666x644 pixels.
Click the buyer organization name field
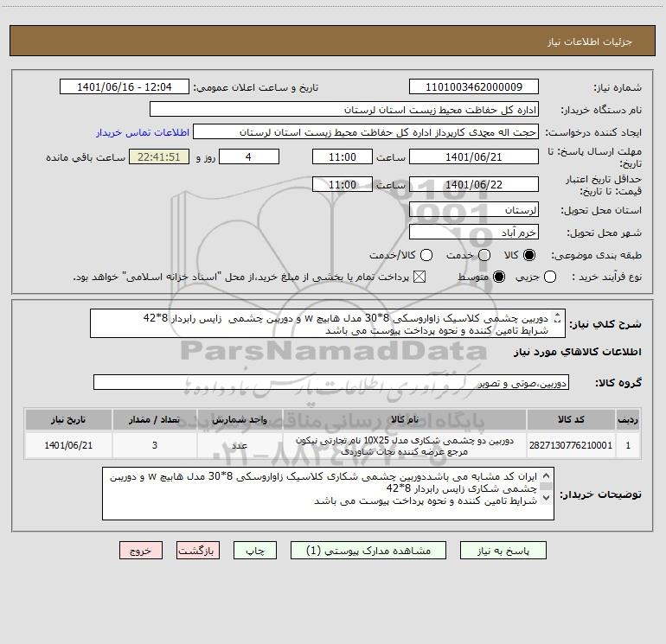[x=344, y=110]
